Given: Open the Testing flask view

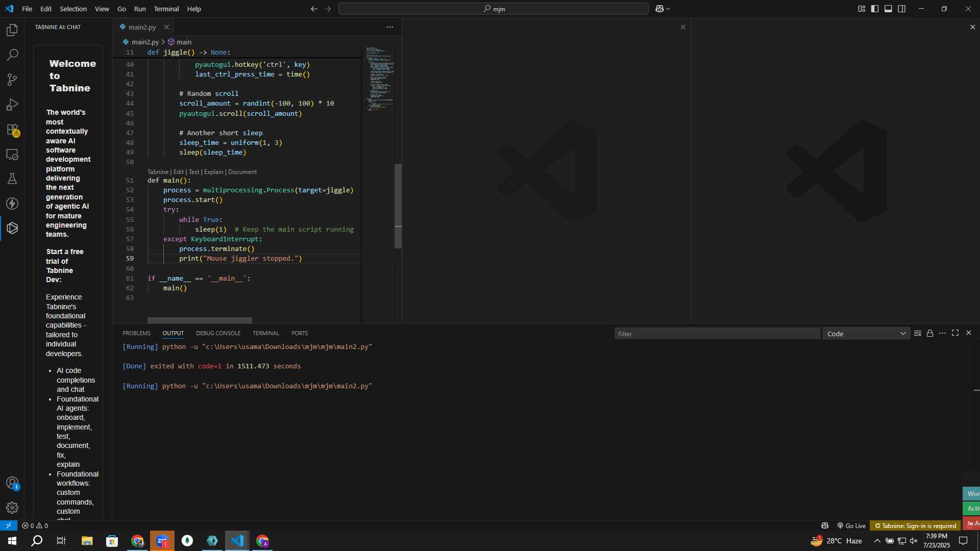Looking at the screenshot, I should (12, 179).
